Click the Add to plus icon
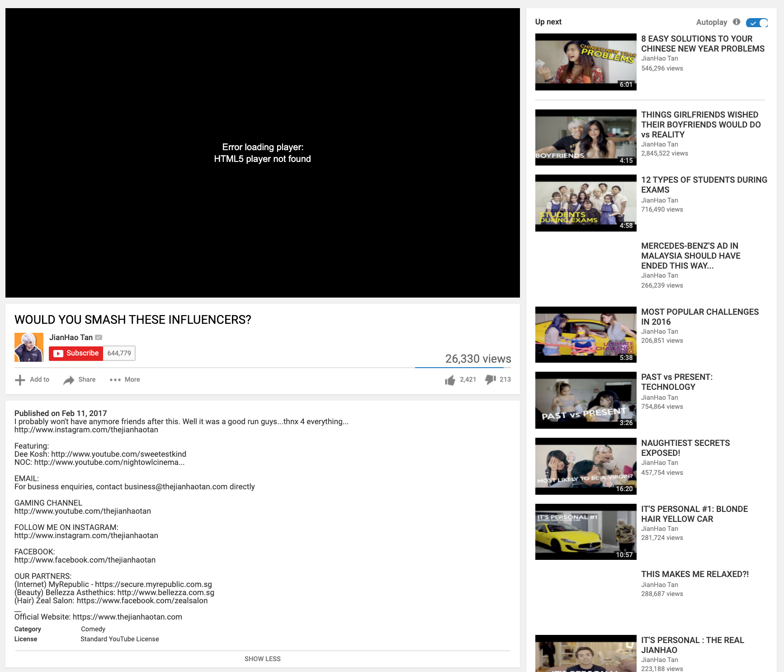This screenshot has height=672, width=784. (20, 380)
